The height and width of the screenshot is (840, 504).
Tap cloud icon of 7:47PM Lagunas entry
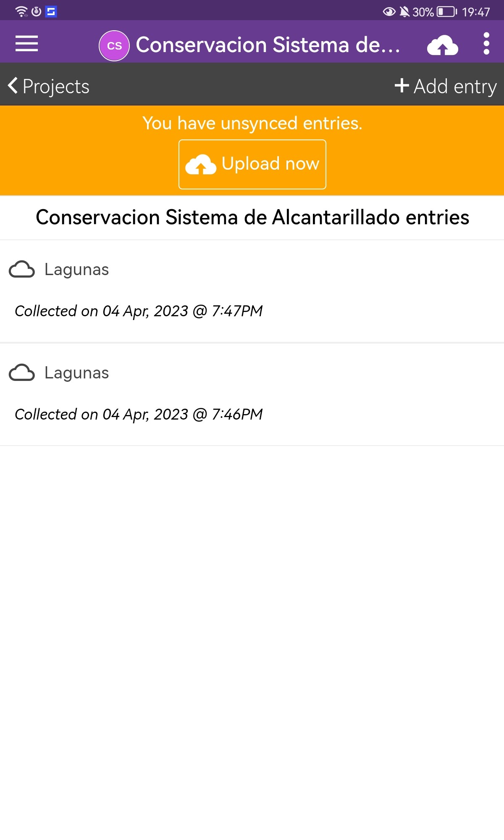pos(22,270)
